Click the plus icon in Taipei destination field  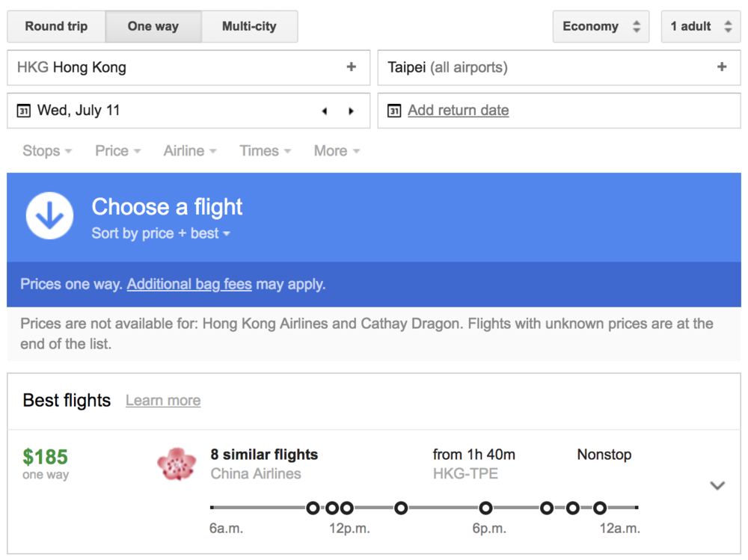click(721, 67)
